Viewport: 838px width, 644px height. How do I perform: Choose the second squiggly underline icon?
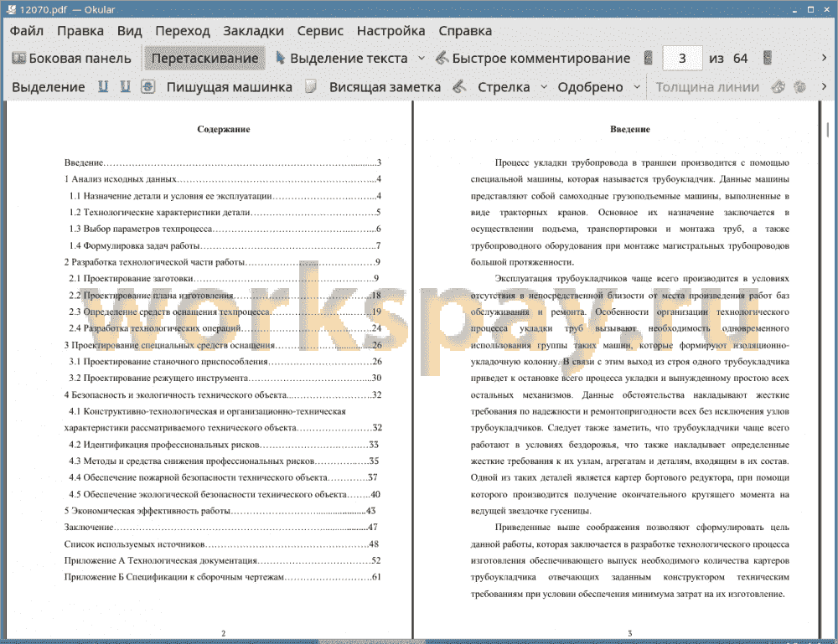click(x=125, y=86)
